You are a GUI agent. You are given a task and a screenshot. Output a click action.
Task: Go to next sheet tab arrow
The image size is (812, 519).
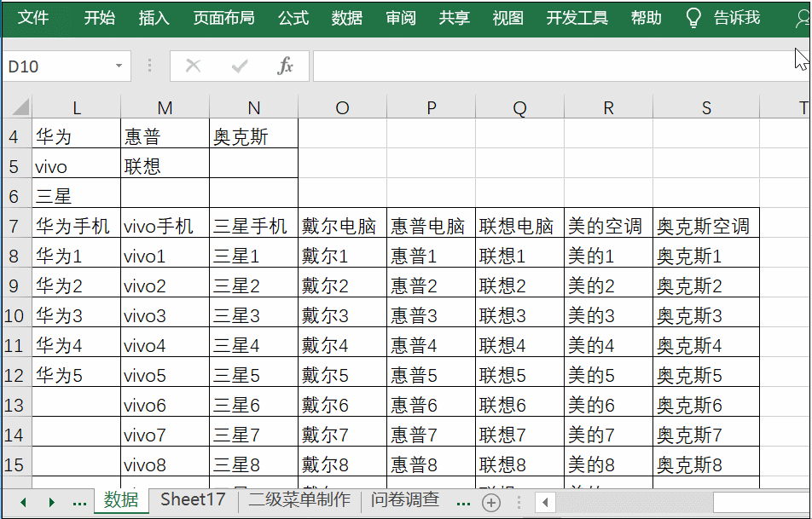click(x=51, y=502)
